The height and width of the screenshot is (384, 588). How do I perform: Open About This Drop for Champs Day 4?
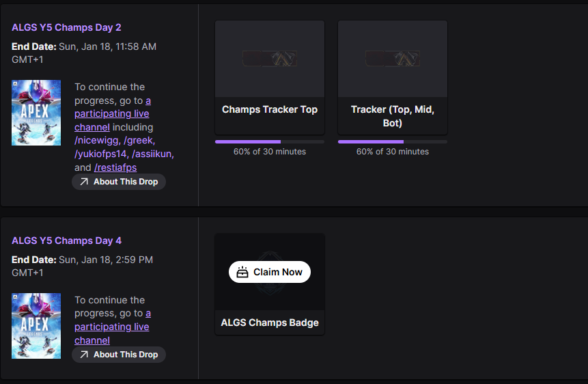(119, 355)
